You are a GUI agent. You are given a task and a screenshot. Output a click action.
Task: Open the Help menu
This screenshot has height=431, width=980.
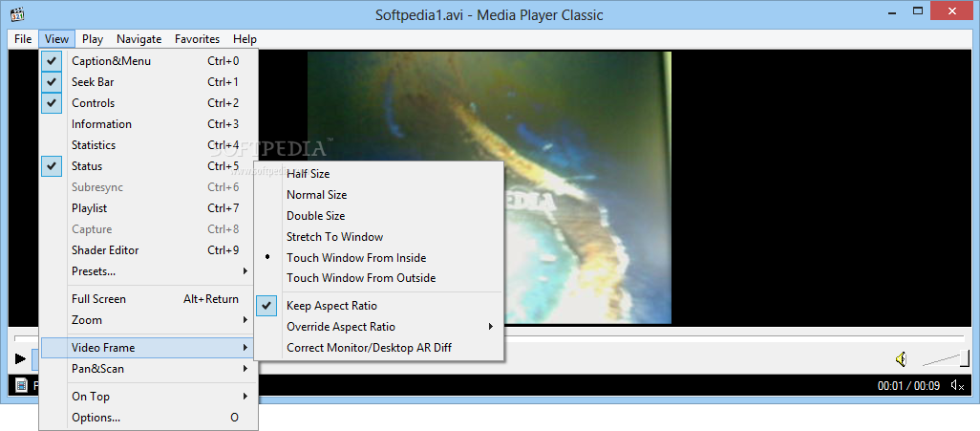point(245,39)
